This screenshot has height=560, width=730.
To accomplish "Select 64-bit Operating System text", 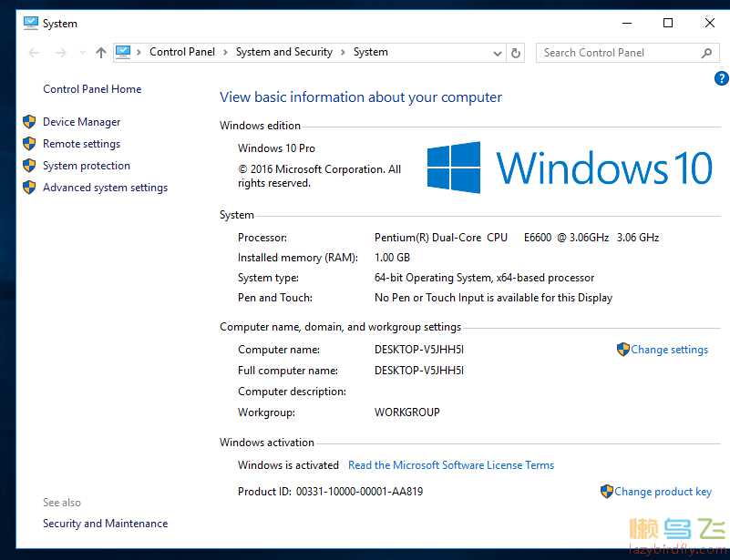I will click(433, 278).
